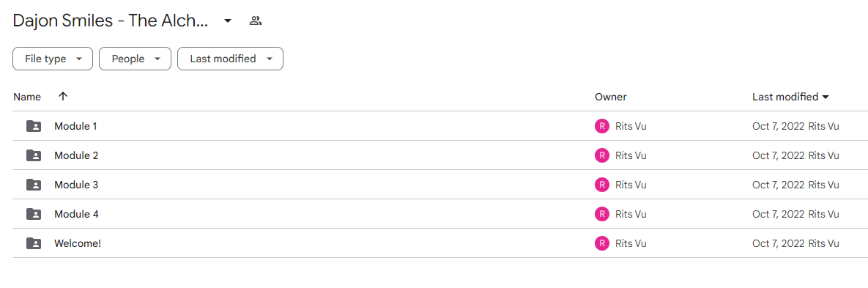This screenshot has width=868, height=288.
Task: Select the Module 4 folder name
Action: point(76,214)
